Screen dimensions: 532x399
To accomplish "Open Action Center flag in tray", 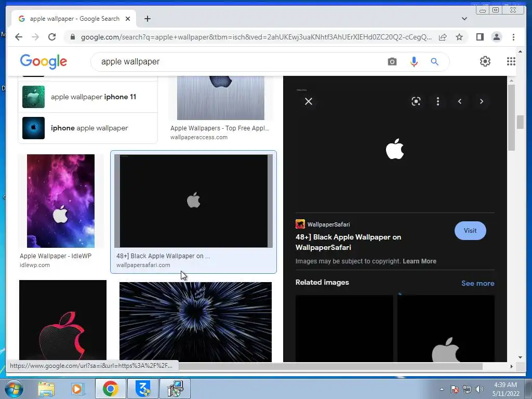I will coord(455,389).
